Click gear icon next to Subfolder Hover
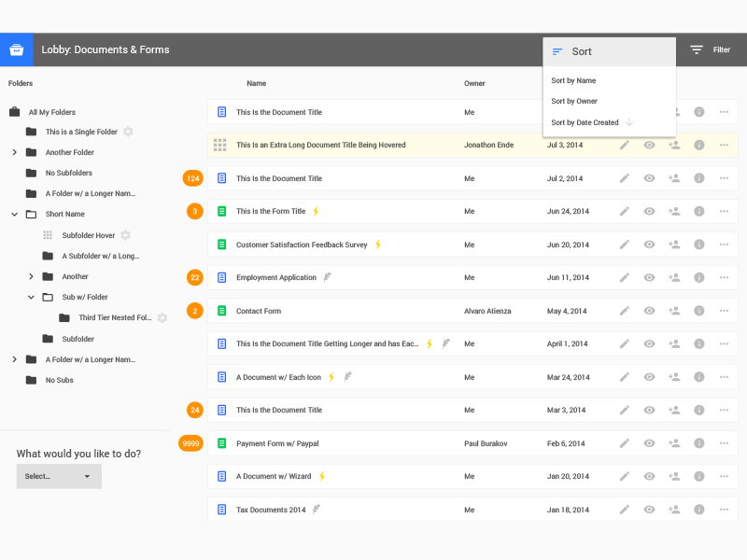 point(126,235)
